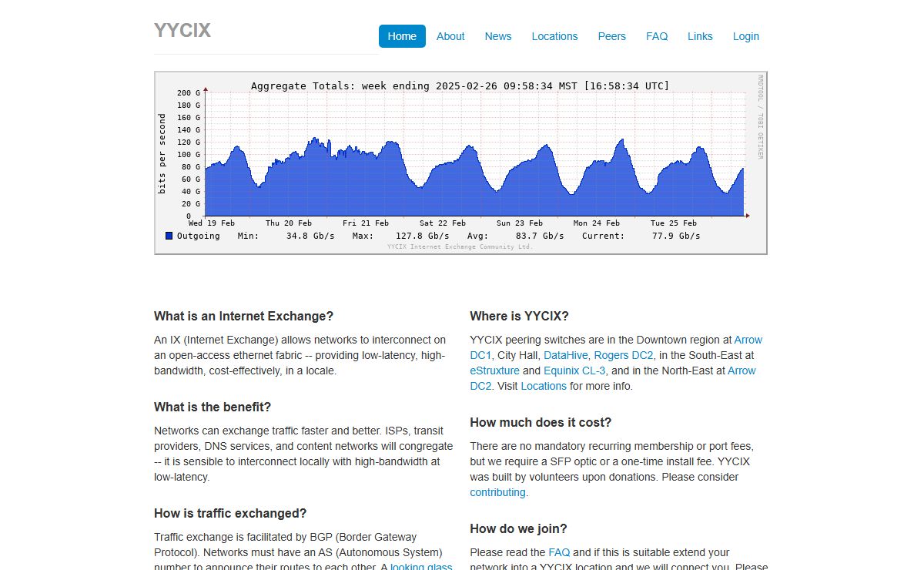The width and height of the screenshot is (924, 570).
Task: Click the Locations link in paragraph
Action: pyautogui.click(x=544, y=386)
